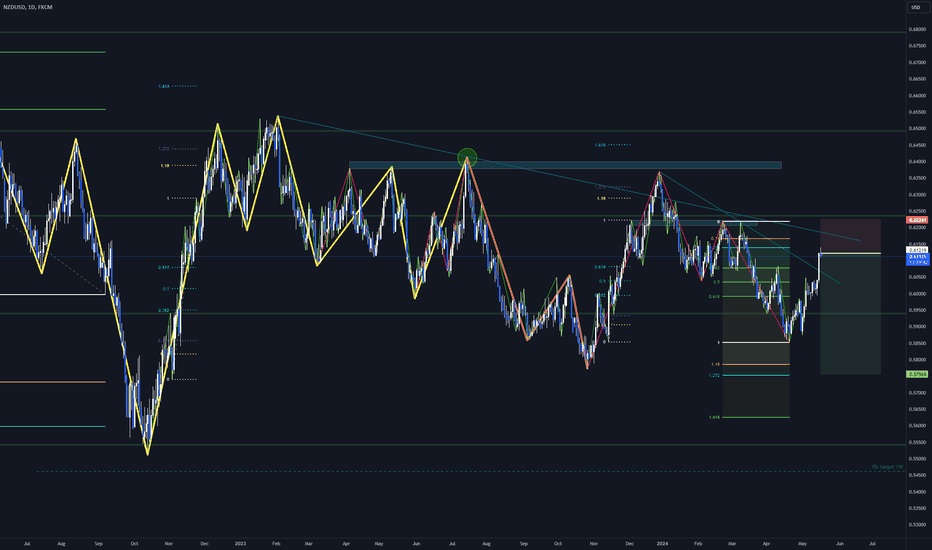Click the 0.60000 price axis label
932x550 pixels.
[917, 294]
